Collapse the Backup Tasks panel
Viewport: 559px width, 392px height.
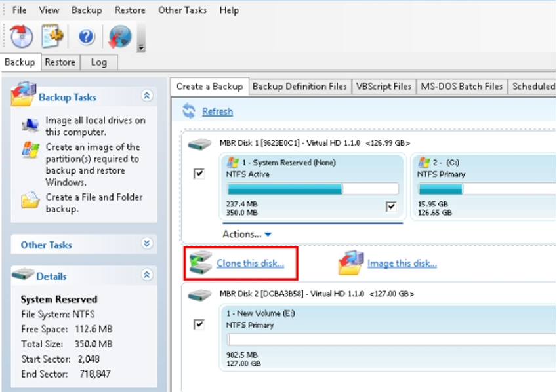point(147,96)
